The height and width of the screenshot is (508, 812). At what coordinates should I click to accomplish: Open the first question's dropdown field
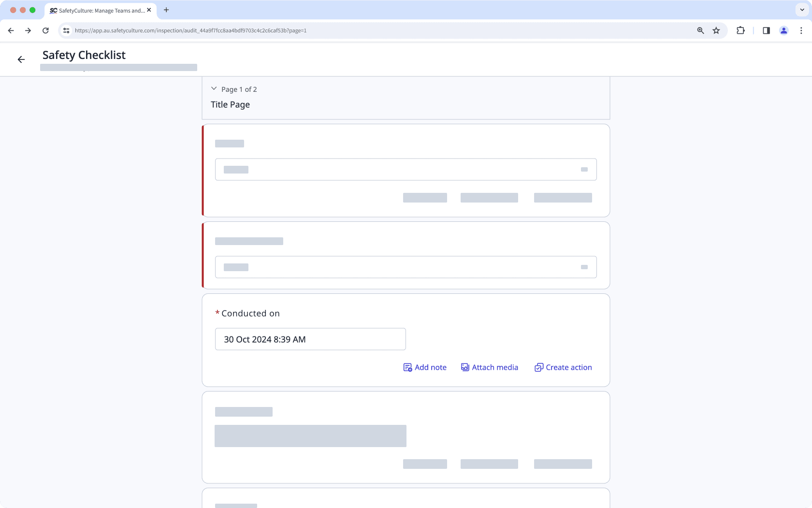click(406, 170)
